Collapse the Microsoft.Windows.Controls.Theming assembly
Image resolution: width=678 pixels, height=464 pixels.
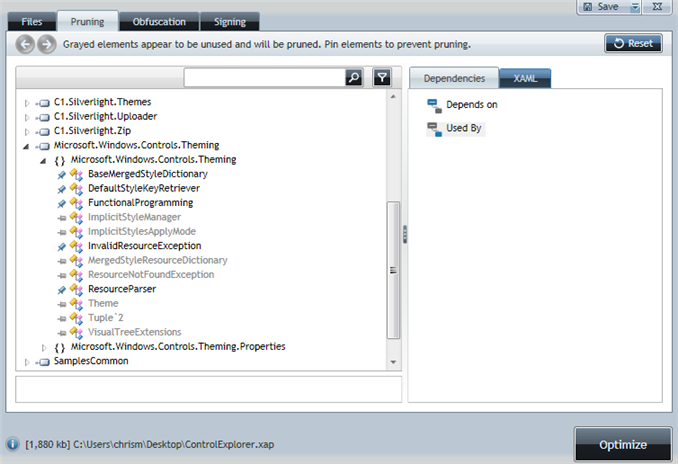coord(26,147)
